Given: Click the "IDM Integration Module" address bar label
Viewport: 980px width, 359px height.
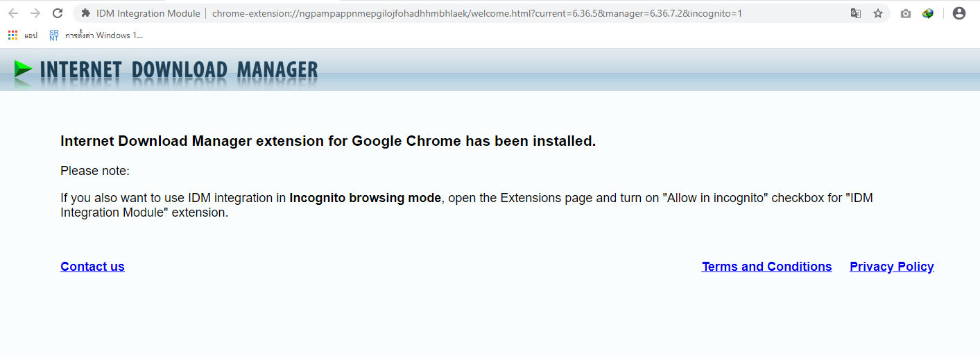Looking at the screenshot, I should (148, 13).
